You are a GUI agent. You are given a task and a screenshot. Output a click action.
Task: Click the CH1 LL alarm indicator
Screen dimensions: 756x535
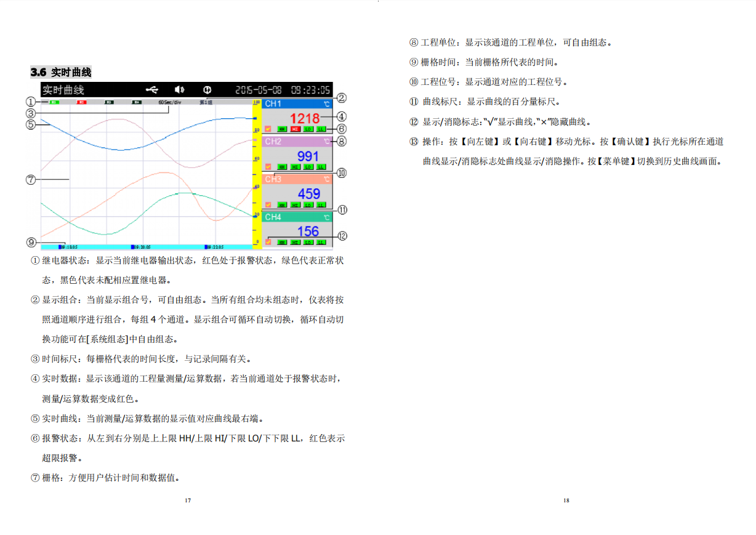[321, 129]
